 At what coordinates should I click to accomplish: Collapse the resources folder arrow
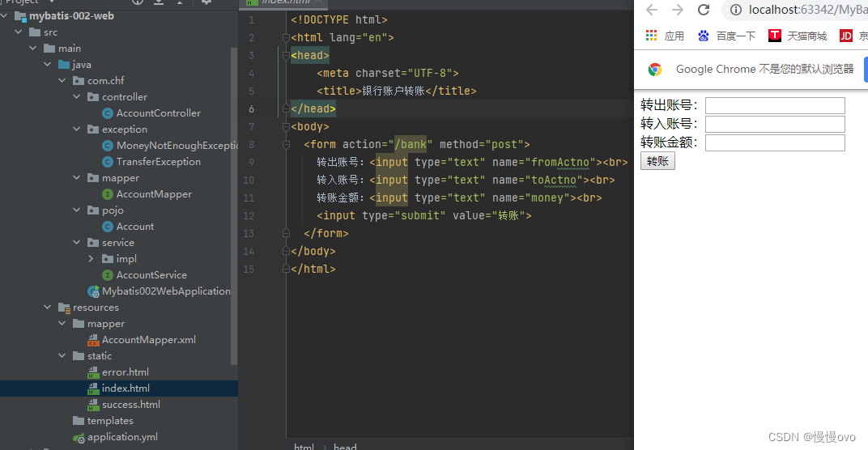coord(48,308)
